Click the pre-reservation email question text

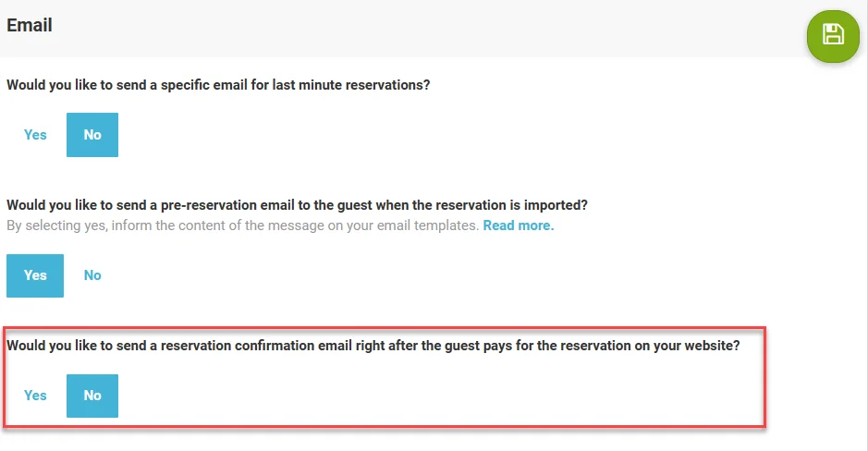point(297,204)
